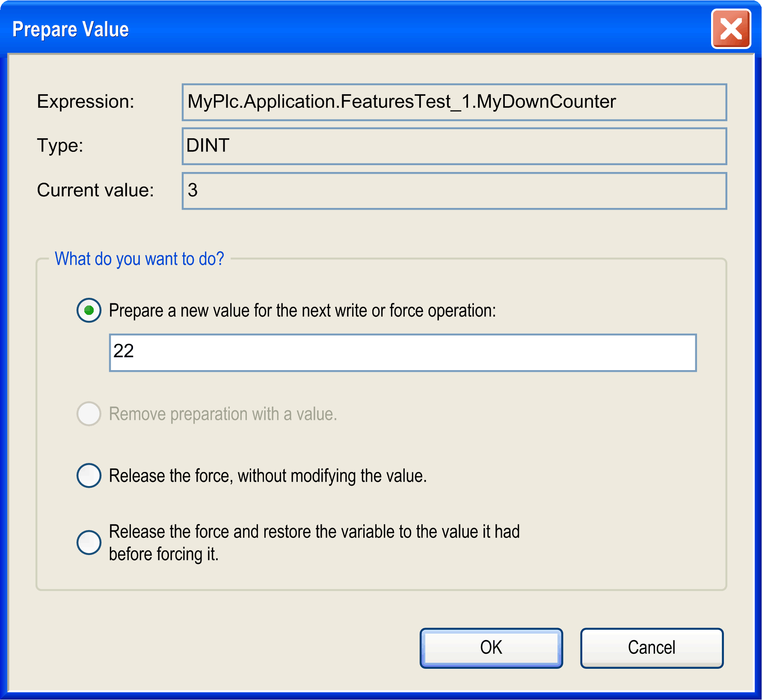
Task: Select the 'Prepare a new value' radio button
Action: click(89, 310)
